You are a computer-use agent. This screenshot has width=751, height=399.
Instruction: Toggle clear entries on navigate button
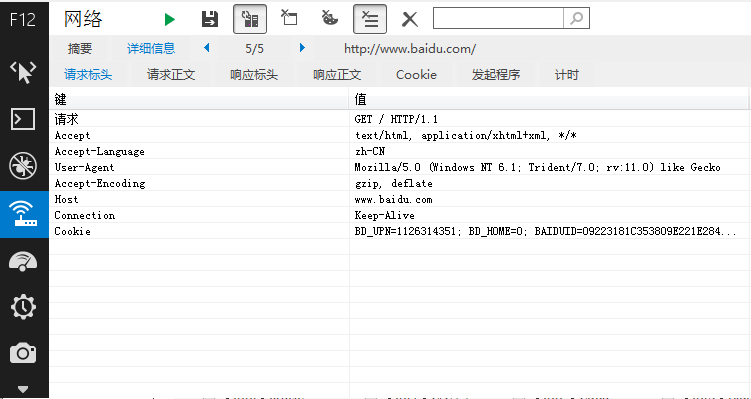(370, 19)
